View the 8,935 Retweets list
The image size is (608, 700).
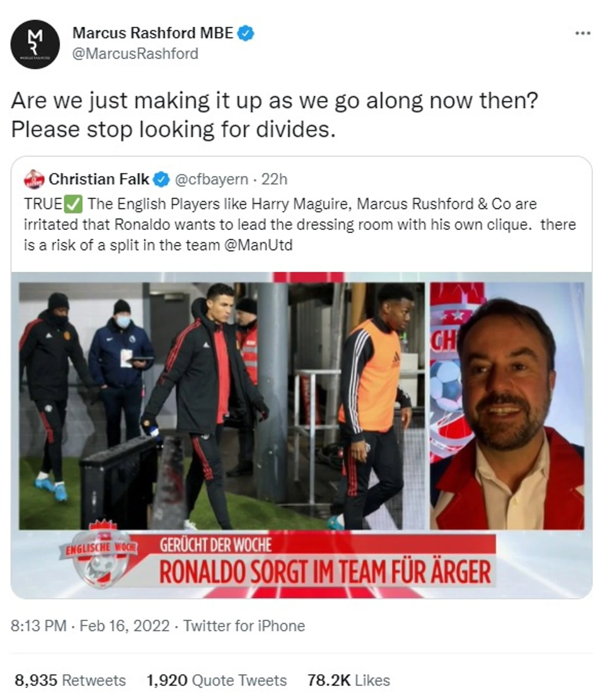(x=70, y=680)
